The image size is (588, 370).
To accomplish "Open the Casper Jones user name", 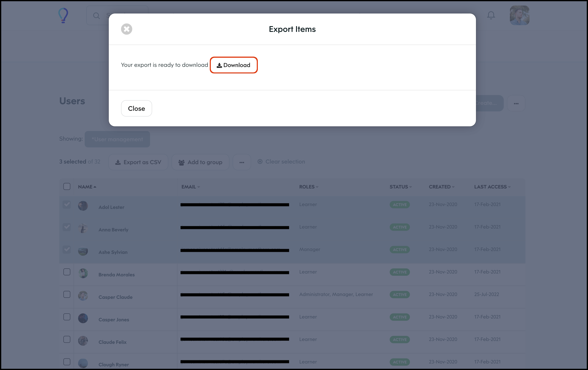I will click(114, 320).
